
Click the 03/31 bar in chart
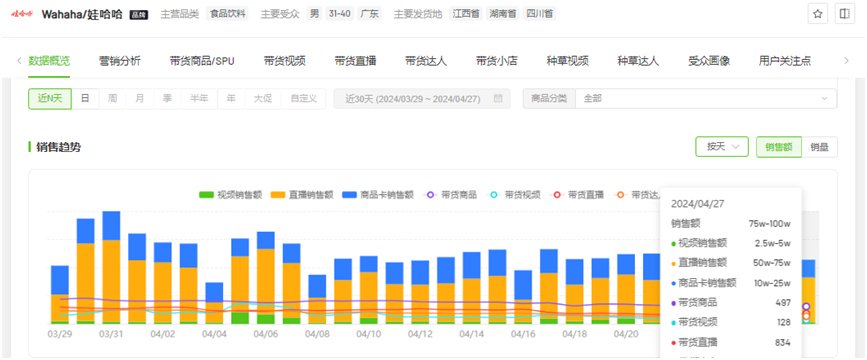(x=111, y=268)
